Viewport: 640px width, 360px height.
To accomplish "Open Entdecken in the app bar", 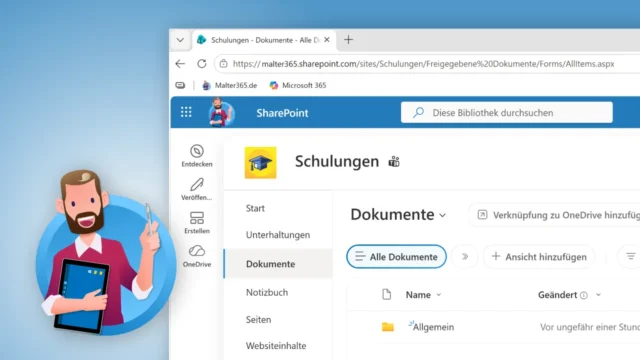I will coord(197,156).
